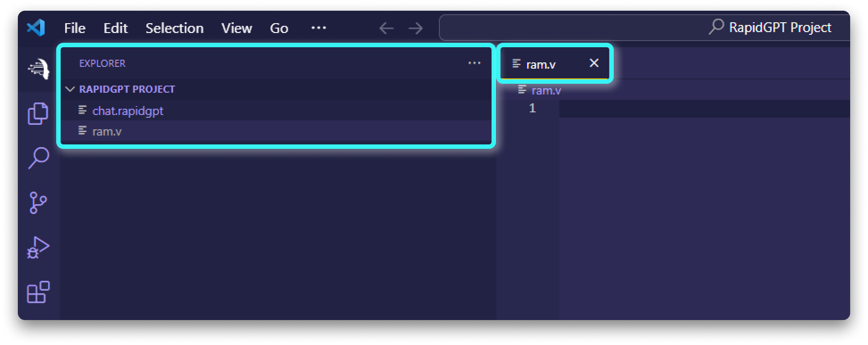The image size is (868, 345).
Task: Open the RapidGPT extension icon
Action: click(x=38, y=69)
